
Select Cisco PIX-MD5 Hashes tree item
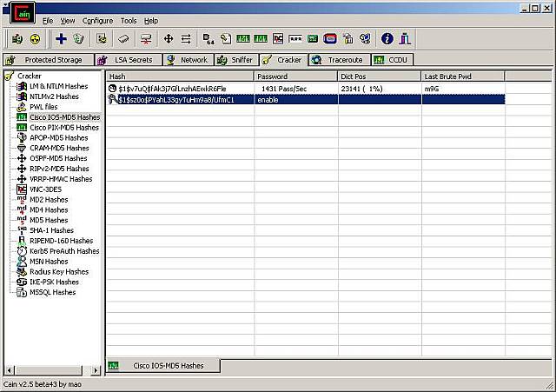click(x=63, y=128)
